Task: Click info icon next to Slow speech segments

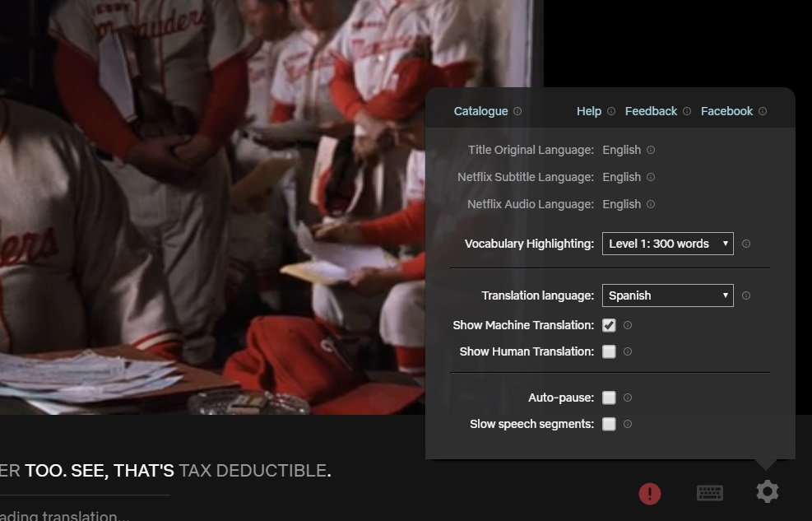Action: (x=628, y=425)
